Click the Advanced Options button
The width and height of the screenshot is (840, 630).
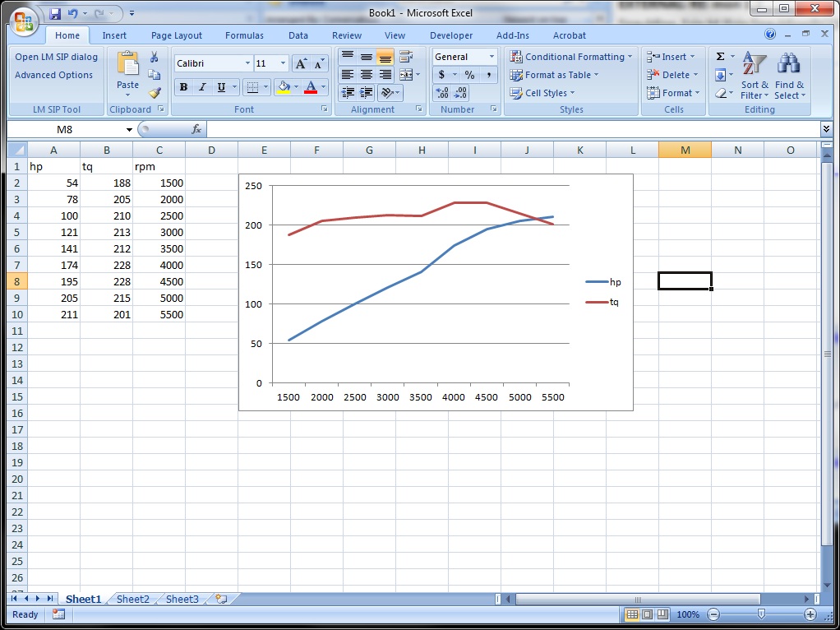click(x=53, y=75)
